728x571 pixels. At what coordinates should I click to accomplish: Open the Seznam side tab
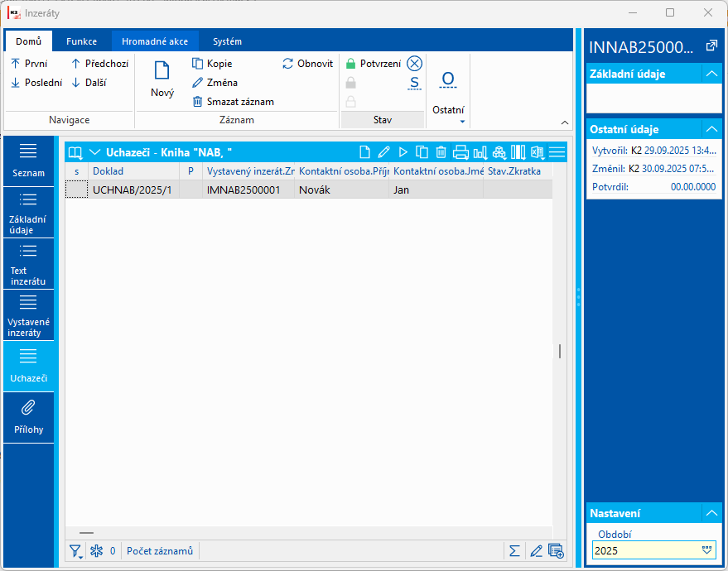[x=28, y=161]
